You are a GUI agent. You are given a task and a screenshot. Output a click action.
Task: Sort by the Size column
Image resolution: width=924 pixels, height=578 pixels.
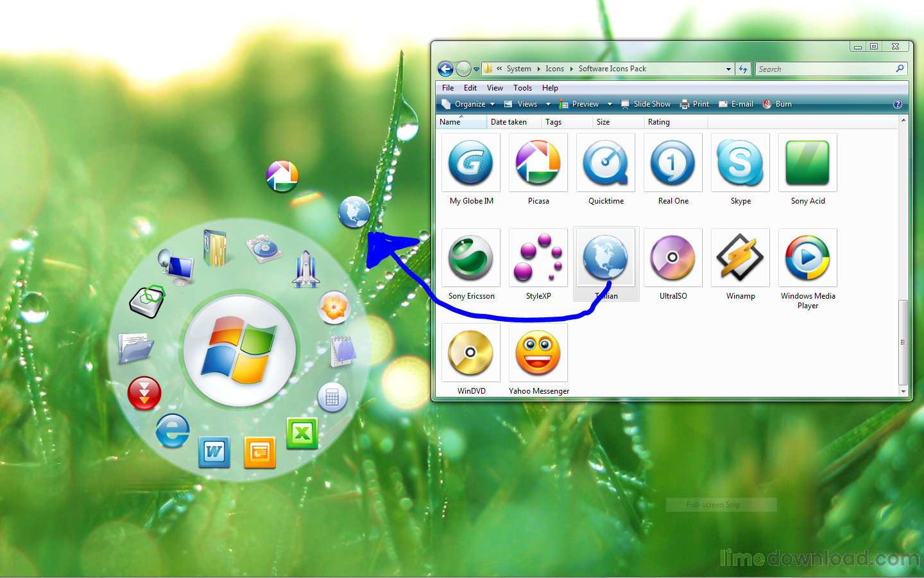click(x=618, y=122)
